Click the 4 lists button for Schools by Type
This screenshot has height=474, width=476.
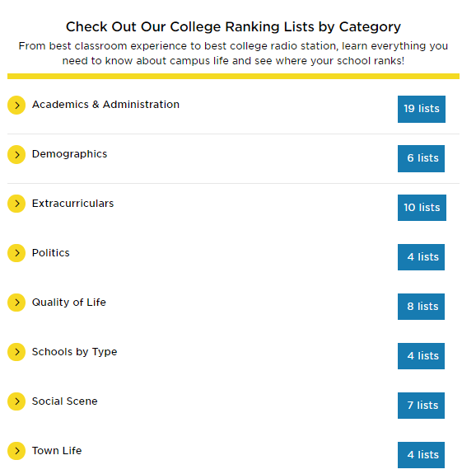421,356
